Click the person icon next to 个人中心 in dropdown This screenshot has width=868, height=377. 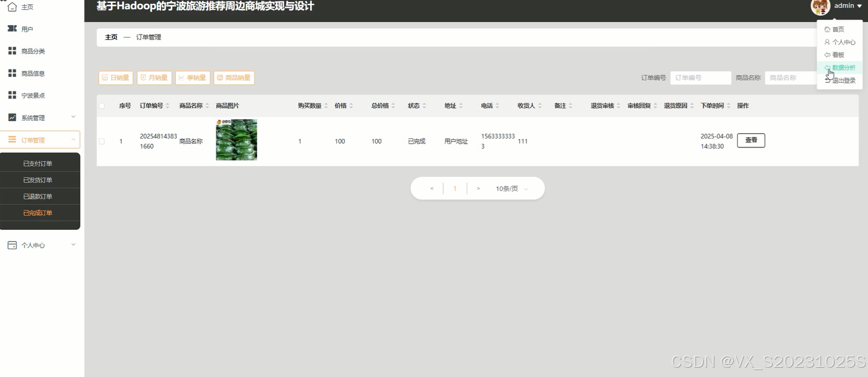click(827, 42)
